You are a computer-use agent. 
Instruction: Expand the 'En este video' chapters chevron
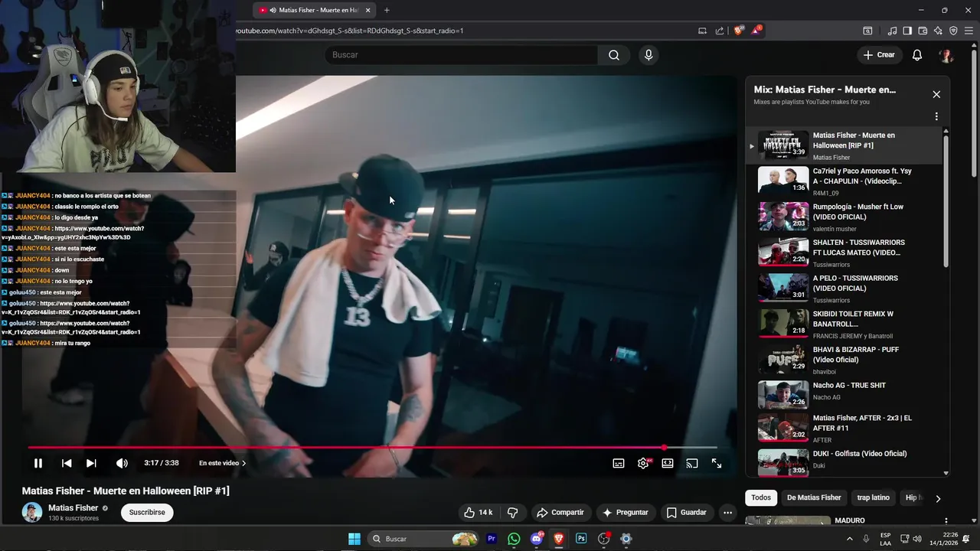244,463
